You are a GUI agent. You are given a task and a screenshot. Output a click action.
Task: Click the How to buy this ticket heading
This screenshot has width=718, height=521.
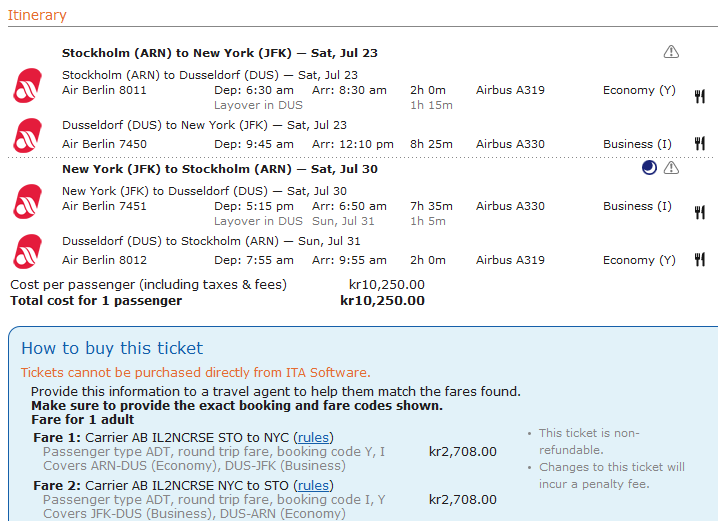pos(112,348)
